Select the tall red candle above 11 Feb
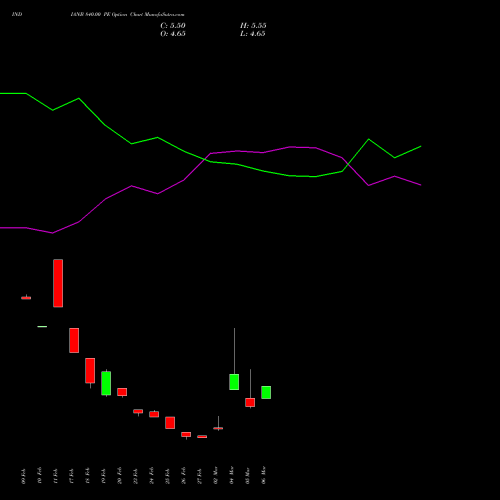 pyautogui.click(x=58, y=283)
